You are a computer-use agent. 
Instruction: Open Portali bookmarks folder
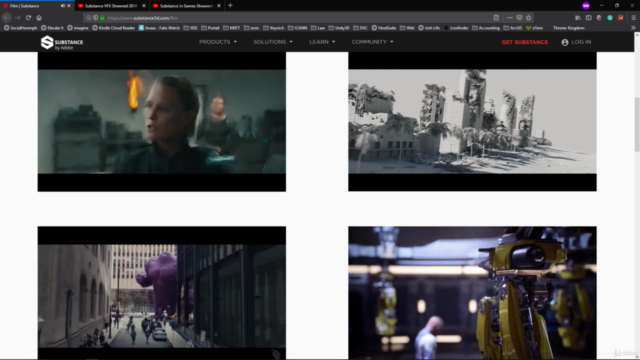(210, 28)
